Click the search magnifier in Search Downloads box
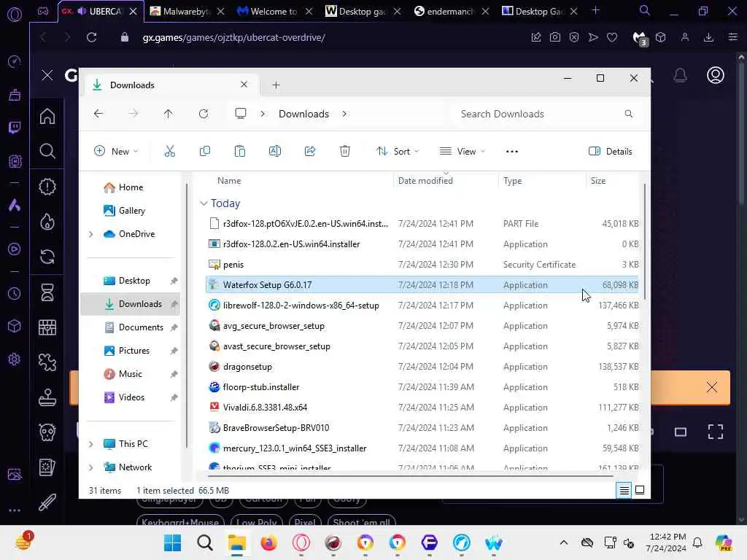Screen dimensions: 747x560 (628, 114)
